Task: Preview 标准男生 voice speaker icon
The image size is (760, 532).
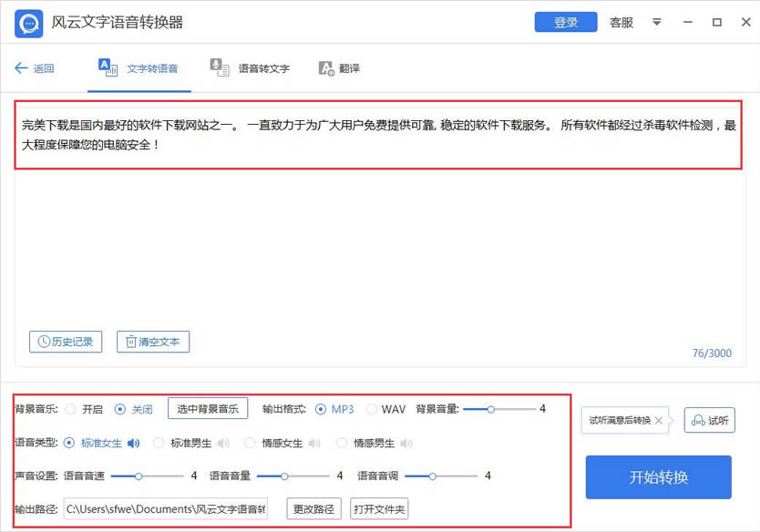Action: 223,444
